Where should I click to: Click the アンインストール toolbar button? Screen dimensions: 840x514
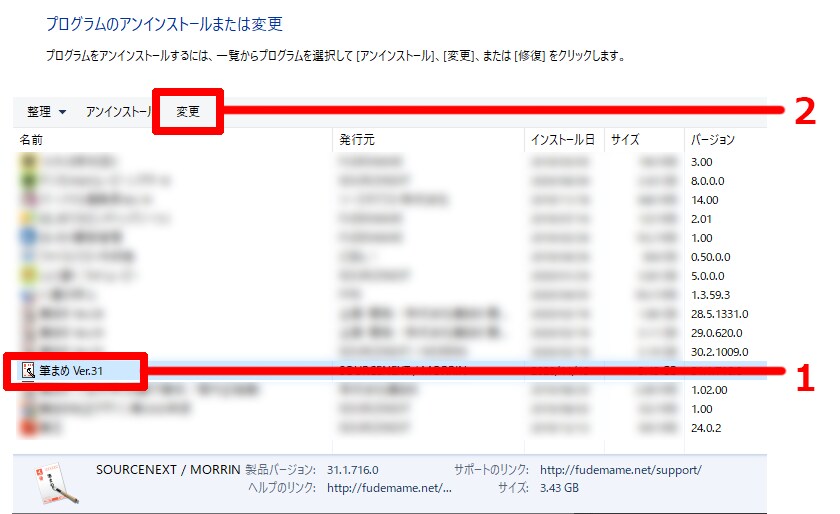click(119, 111)
